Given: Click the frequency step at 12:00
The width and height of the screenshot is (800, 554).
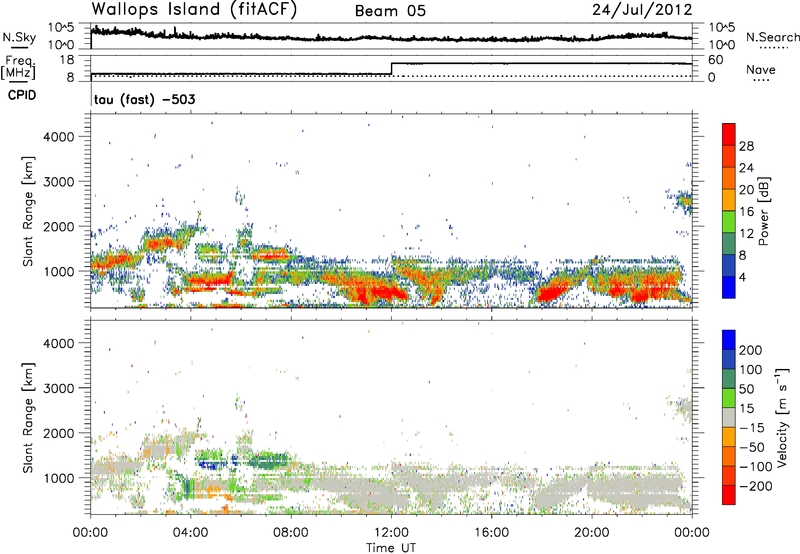Looking at the screenshot, I should coord(391,69).
